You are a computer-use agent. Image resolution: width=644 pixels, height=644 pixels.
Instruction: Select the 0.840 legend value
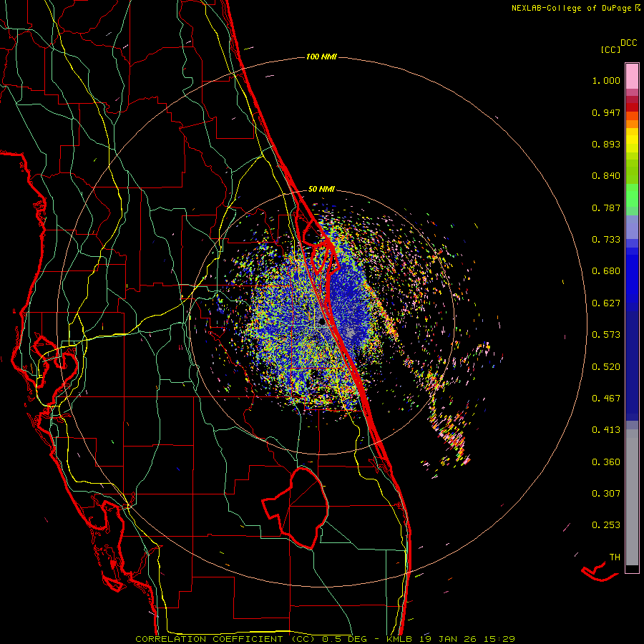pos(606,176)
